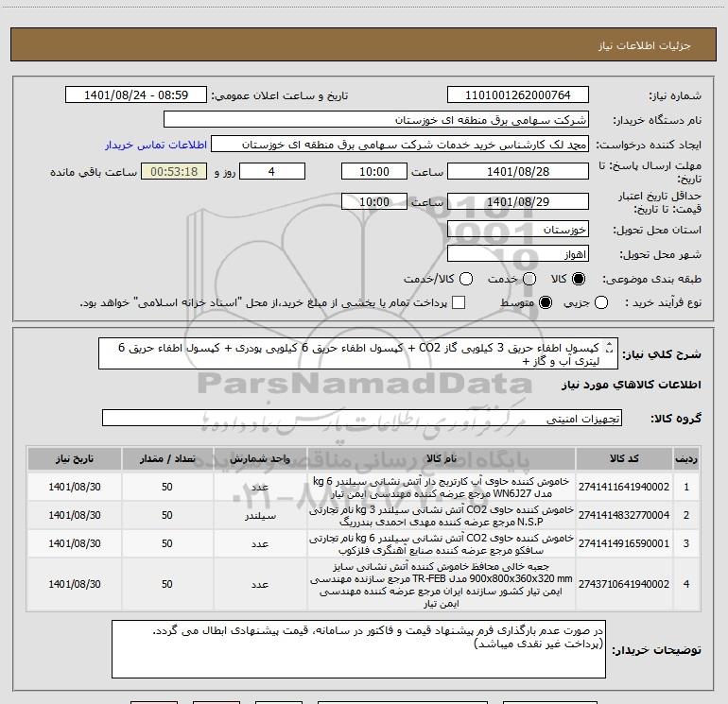Click the 10:00 response deadline time field
The height and width of the screenshot is (704, 728).
point(374,171)
